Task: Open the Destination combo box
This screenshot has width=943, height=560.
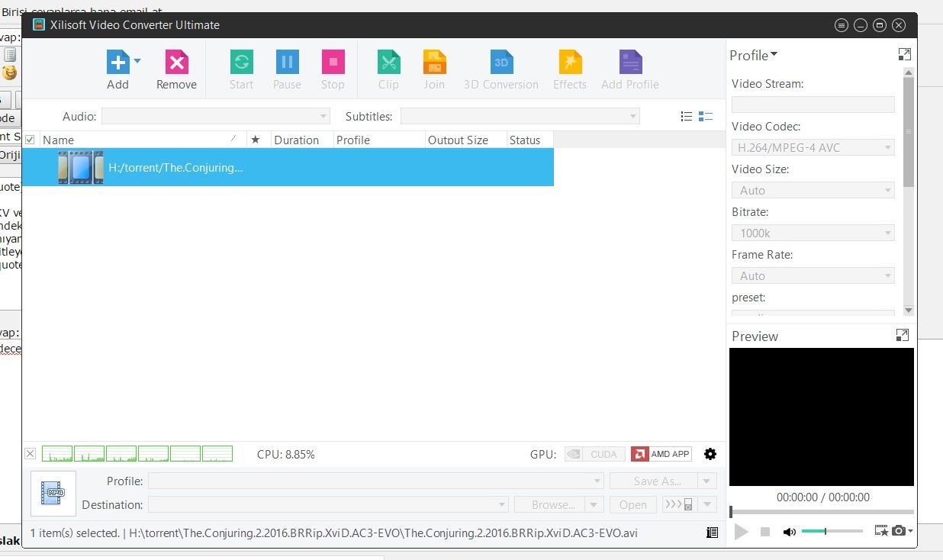Action: (328, 504)
